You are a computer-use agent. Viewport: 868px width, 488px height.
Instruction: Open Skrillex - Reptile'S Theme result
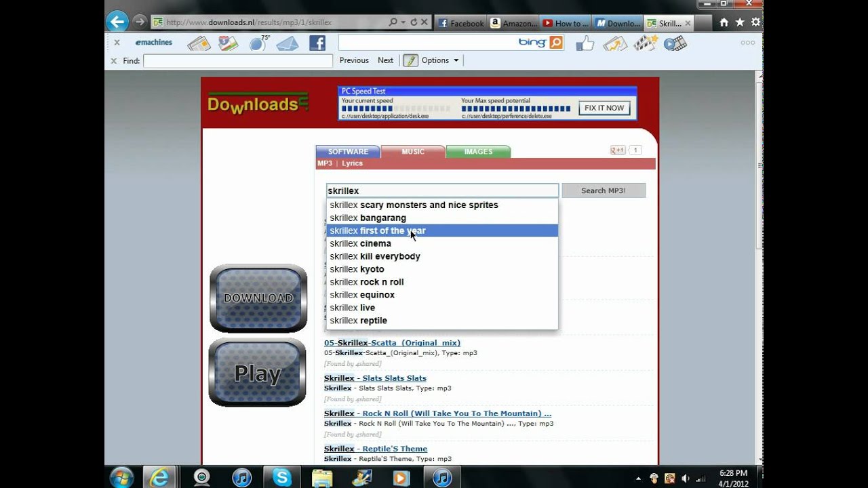(376, 449)
